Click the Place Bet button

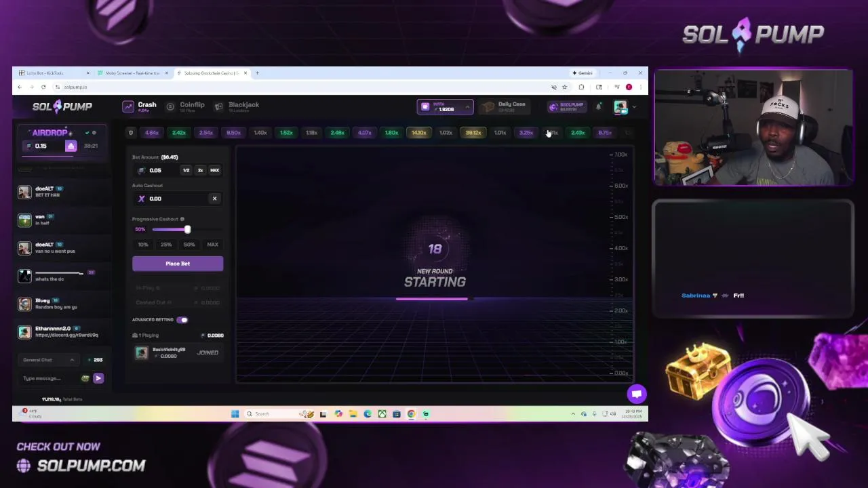[178, 264]
